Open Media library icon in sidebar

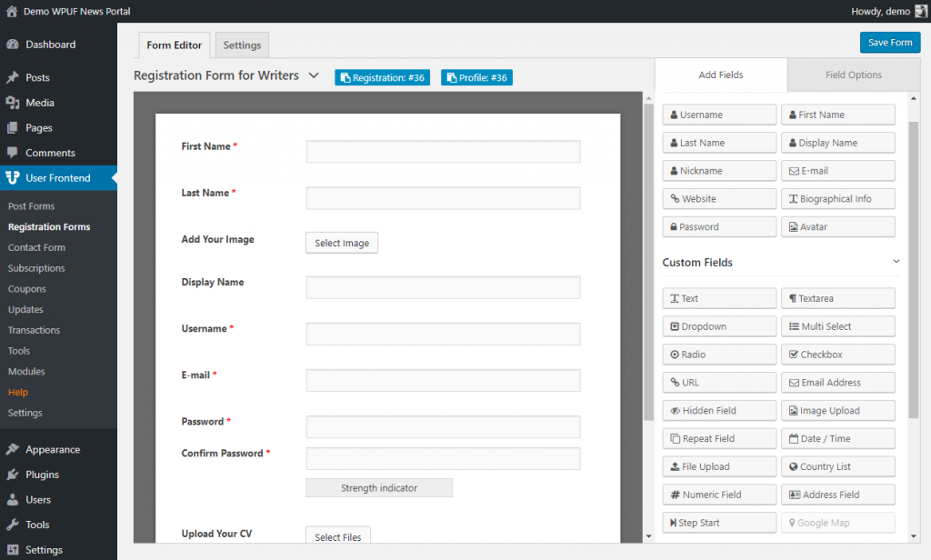(x=13, y=103)
